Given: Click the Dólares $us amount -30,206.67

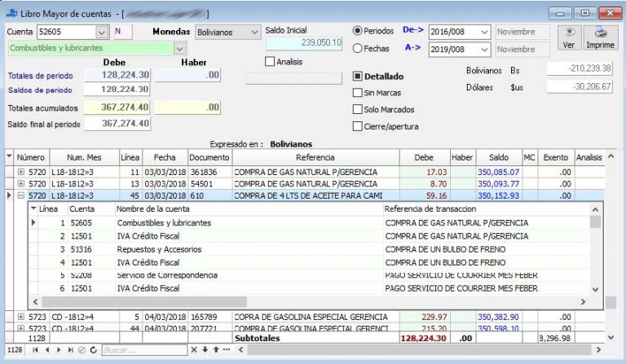Looking at the screenshot, I should click(x=580, y=86).
